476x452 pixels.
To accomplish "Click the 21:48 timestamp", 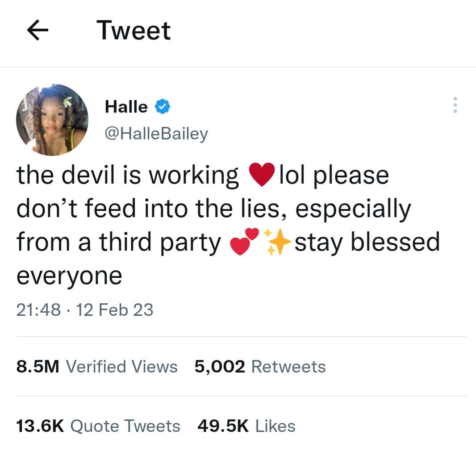I will point(38,310).
